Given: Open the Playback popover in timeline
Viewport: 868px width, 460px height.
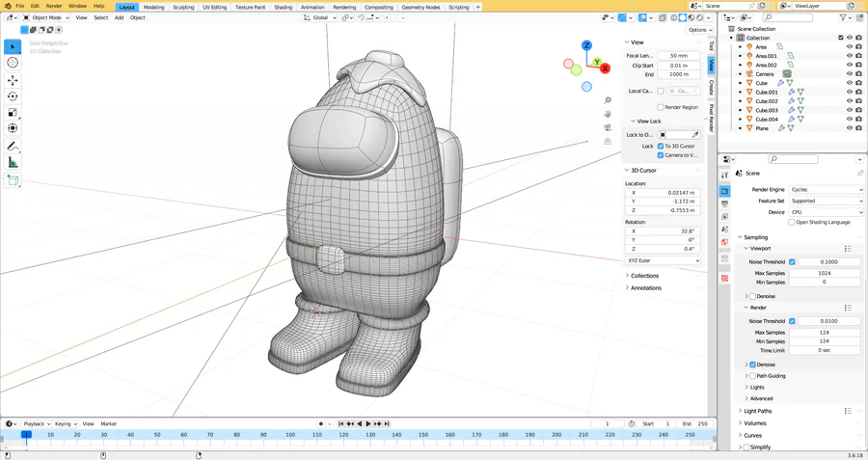Looking at the screenshot, I should coord(37,424).
